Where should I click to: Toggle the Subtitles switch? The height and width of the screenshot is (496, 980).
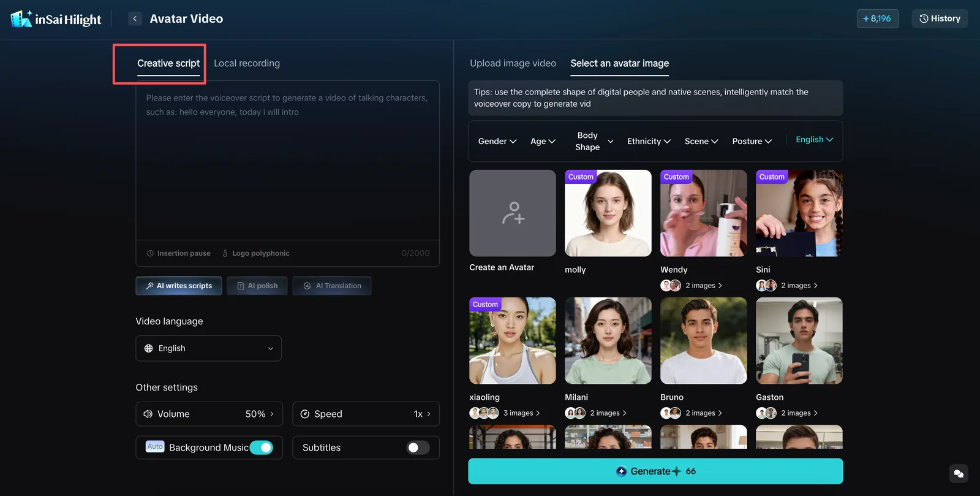point(418,448)
